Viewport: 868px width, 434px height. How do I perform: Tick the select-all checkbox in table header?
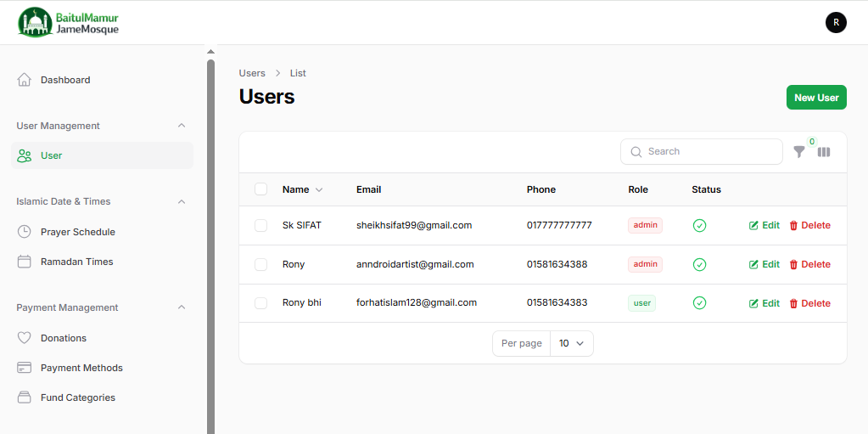click(261, 189)
